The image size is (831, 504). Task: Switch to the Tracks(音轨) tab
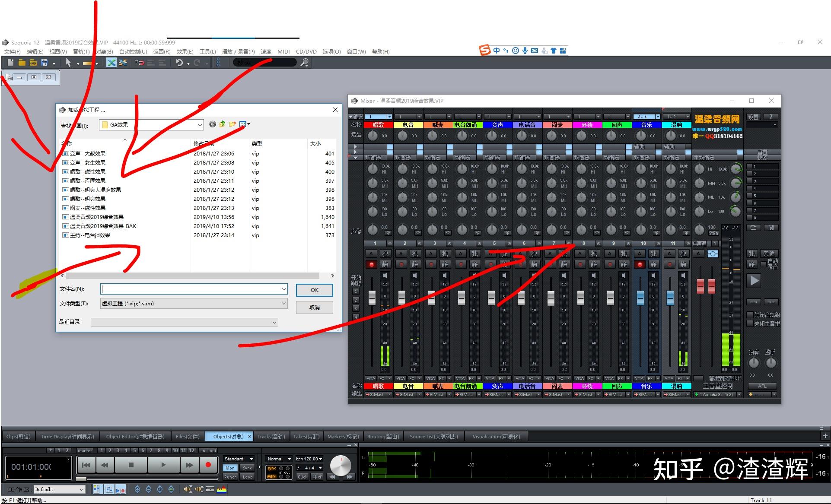pos(271,437)
